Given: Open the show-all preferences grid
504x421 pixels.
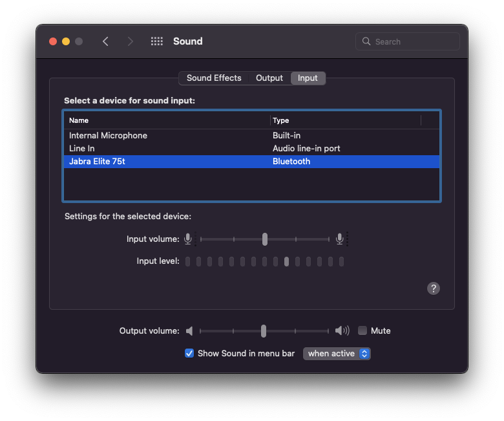Looking at the screenshot, I should click(156, 41).
